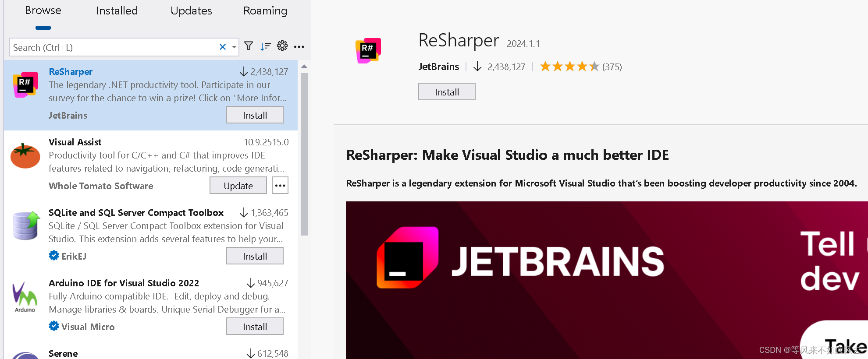Install ReSharper from the list
The height and width of the screenshot is (359, 868).
tap(255, 115)
